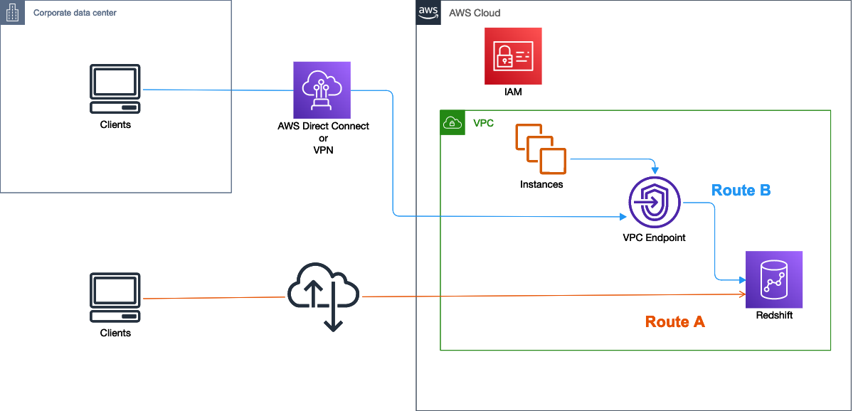Select the blue line from VPC Endpoint
The height and width of the screenshot is (411, 868).
[714, 242]
